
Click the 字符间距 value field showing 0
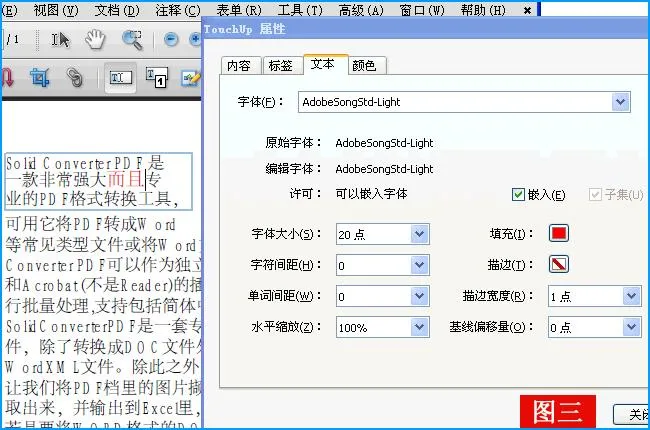click(373, 265)
